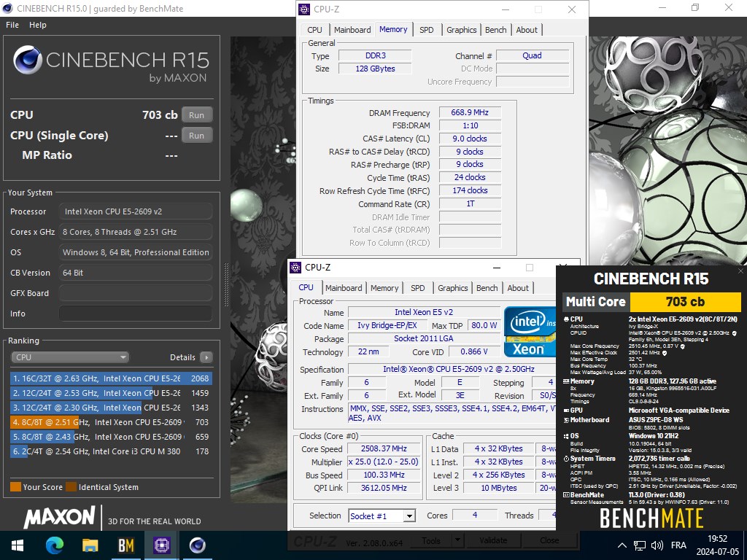Click the BENCHMATE logo in overlay

point(651,518)
